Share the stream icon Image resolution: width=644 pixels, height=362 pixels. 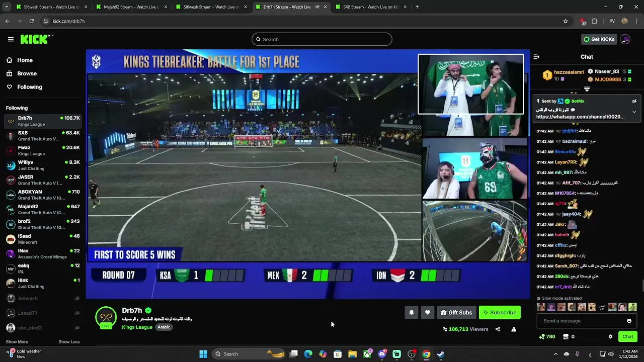(x=498, y=329)
